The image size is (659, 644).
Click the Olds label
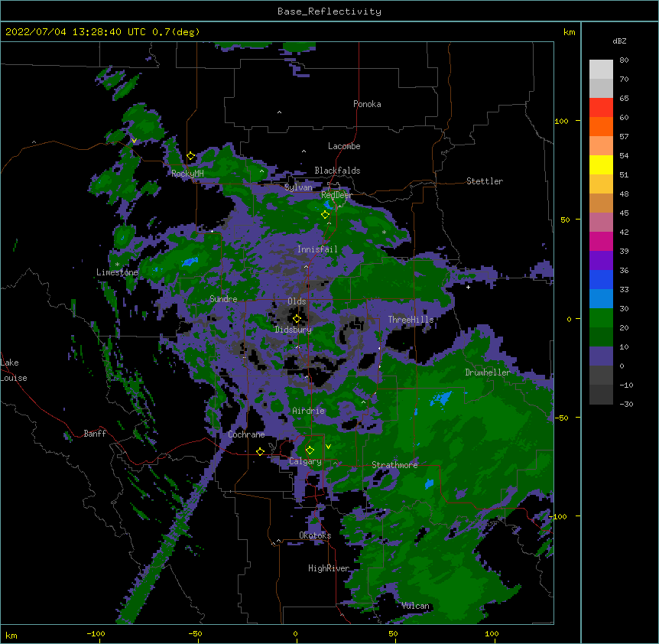297,301
